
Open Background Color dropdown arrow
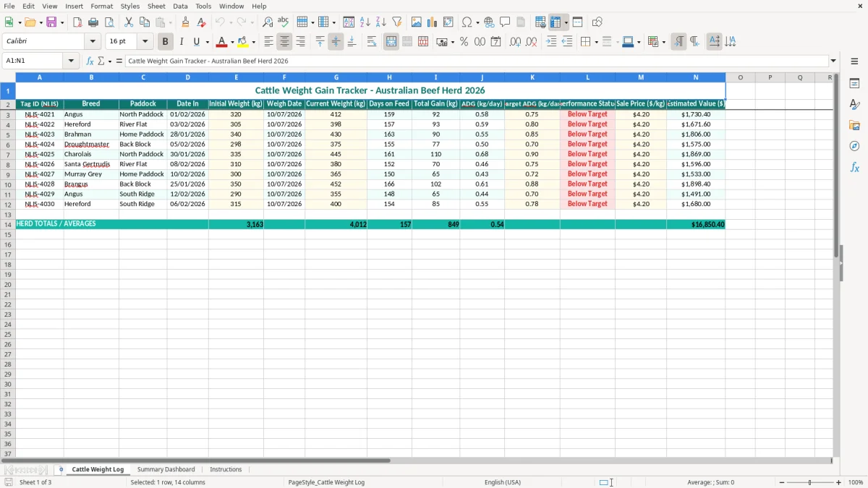pos(253,42)
